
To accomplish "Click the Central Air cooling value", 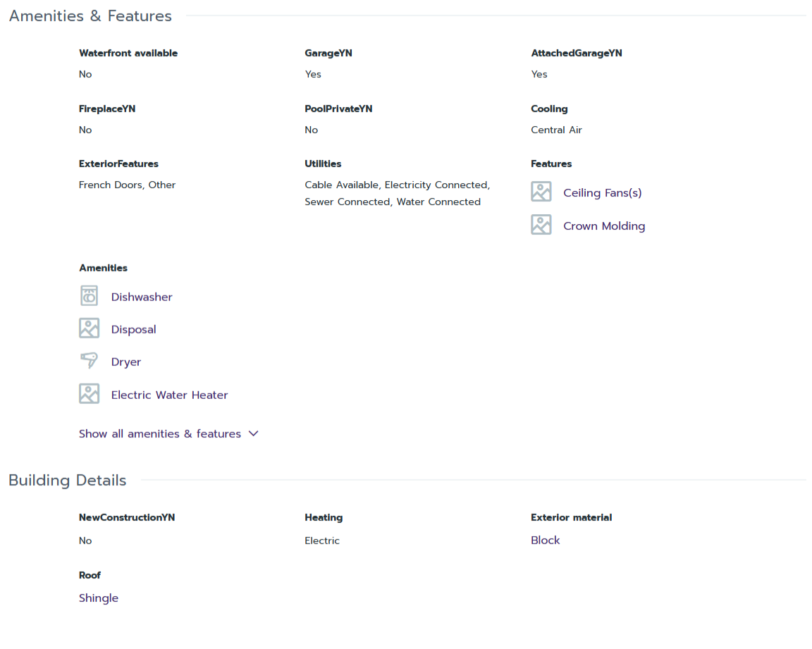I will [x=556, y=130].
